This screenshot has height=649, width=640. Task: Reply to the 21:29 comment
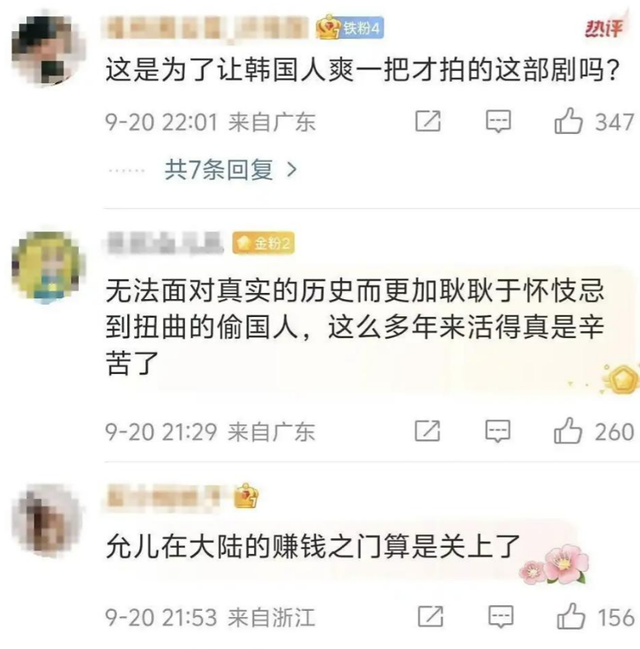click(x=498, y=431)
